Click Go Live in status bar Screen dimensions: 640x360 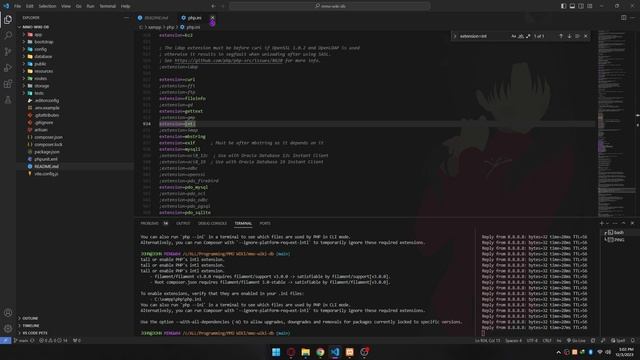tap(576, 340)
